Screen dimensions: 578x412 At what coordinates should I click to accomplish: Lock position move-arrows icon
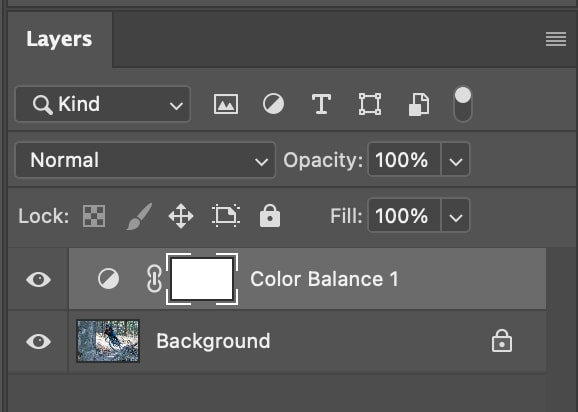pos(181,216)
